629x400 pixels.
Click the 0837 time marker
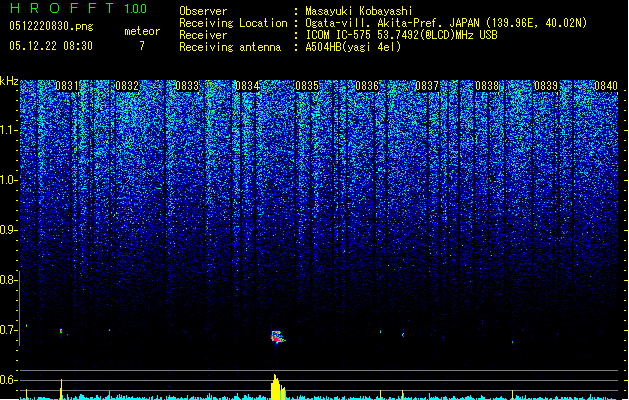point(427,86)
